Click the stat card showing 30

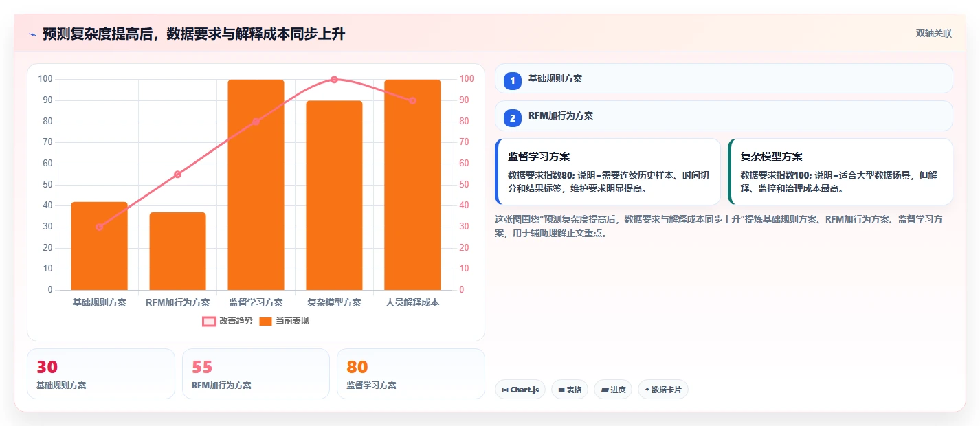[x=101, y=374]
